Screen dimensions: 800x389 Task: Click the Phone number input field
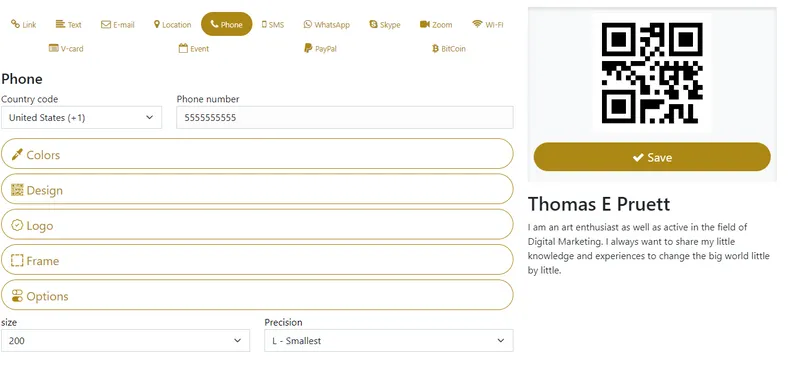tap(345, 117)
